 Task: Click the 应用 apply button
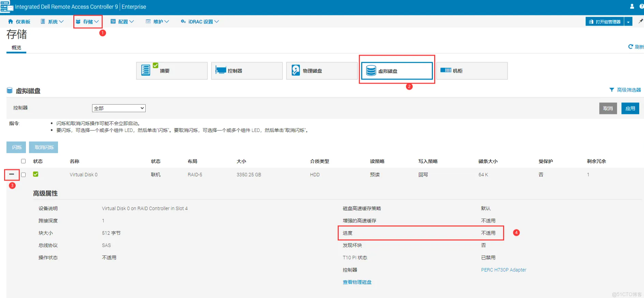[x=630, y=108]
